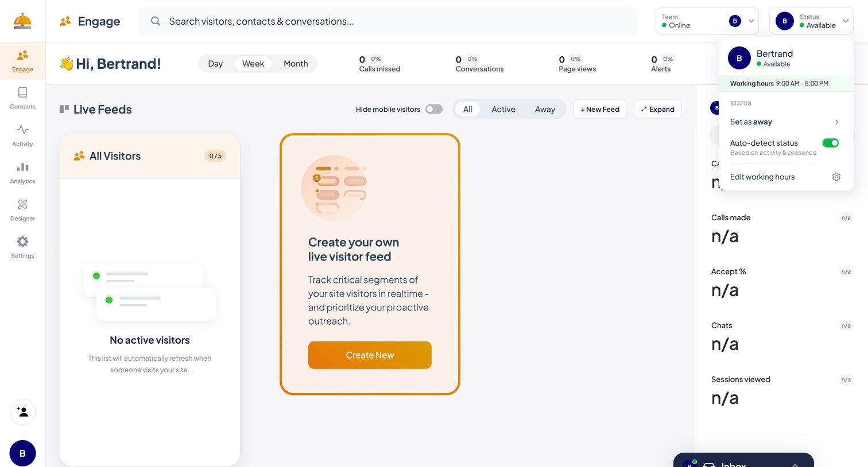
Task: Click the No active visitors text
Action: pos(150,340)
